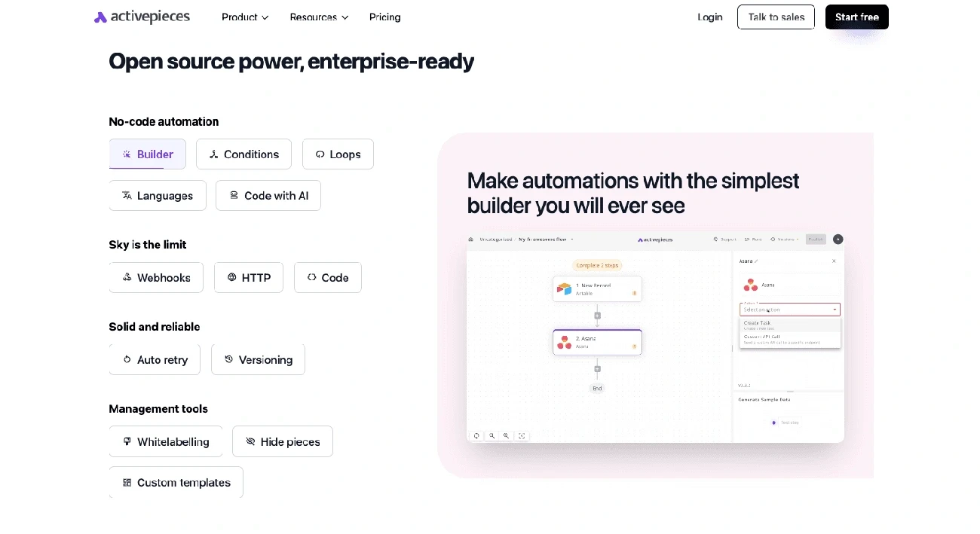Click the home icon in the builder preview

click(x=472, y=240)
